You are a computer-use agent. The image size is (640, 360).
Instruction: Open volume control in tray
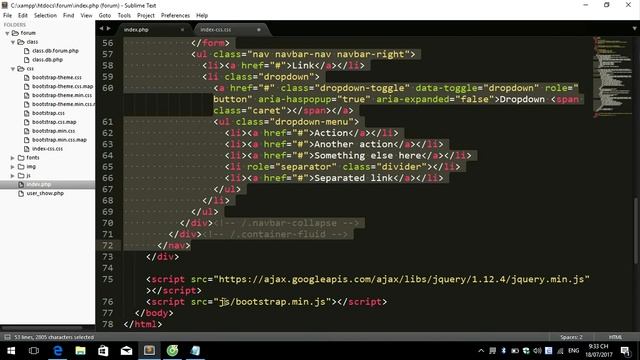[x=538, y=351]
